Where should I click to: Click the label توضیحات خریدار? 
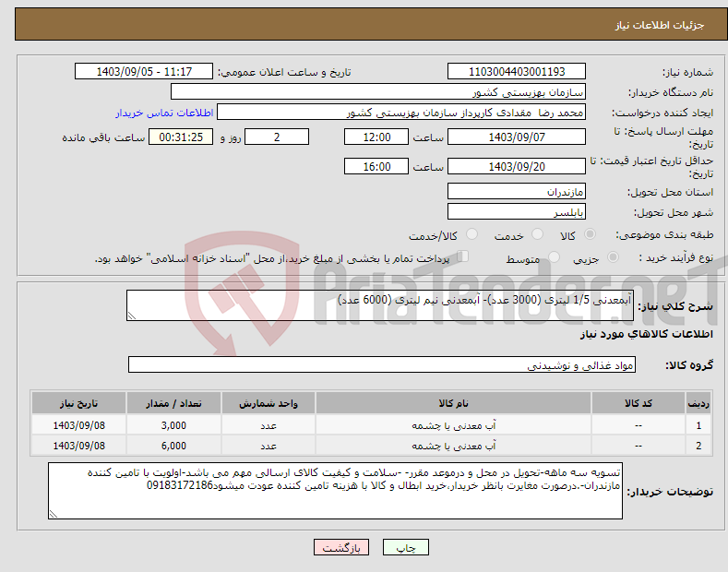pyautogui.click(x=670, y=492)
